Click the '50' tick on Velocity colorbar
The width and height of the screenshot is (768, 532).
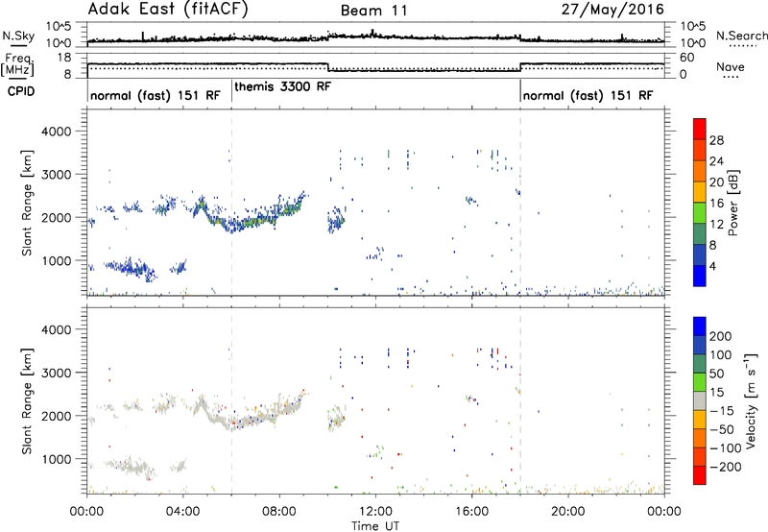pos(716,374)
